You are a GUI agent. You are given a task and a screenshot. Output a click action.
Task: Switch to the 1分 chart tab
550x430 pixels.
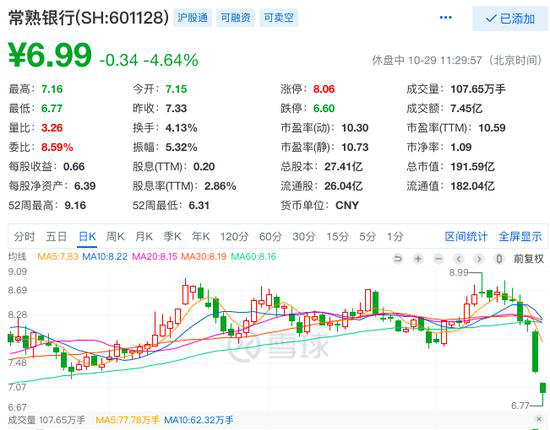[395, 236]
